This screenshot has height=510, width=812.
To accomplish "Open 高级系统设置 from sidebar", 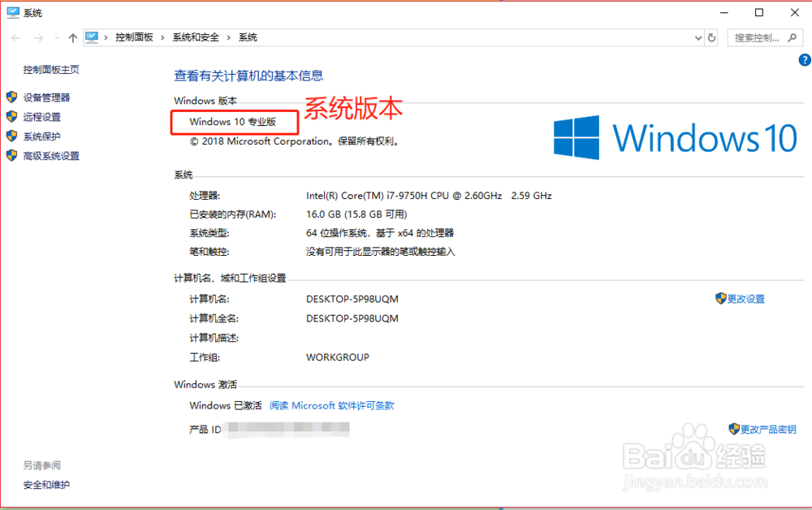I will point(51,156).
